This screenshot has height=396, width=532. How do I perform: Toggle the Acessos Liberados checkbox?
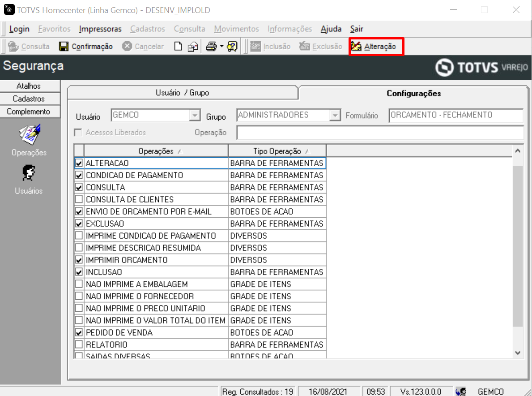78,133
